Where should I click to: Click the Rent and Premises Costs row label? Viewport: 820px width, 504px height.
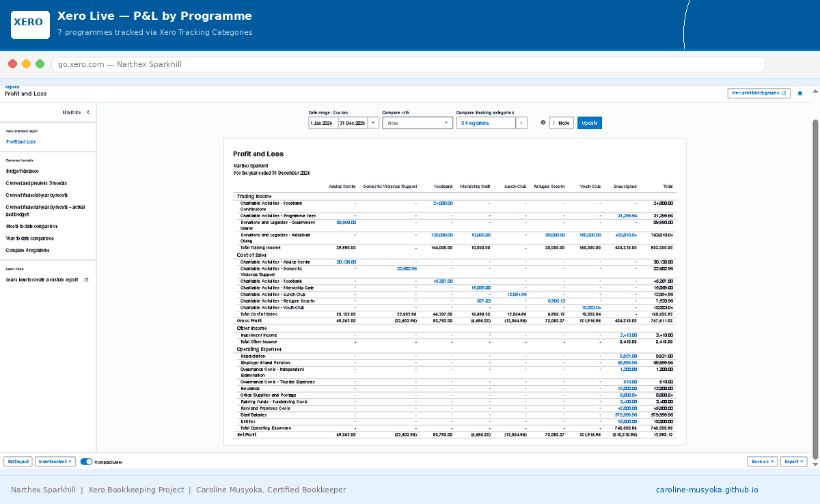(x=265, y=408)
